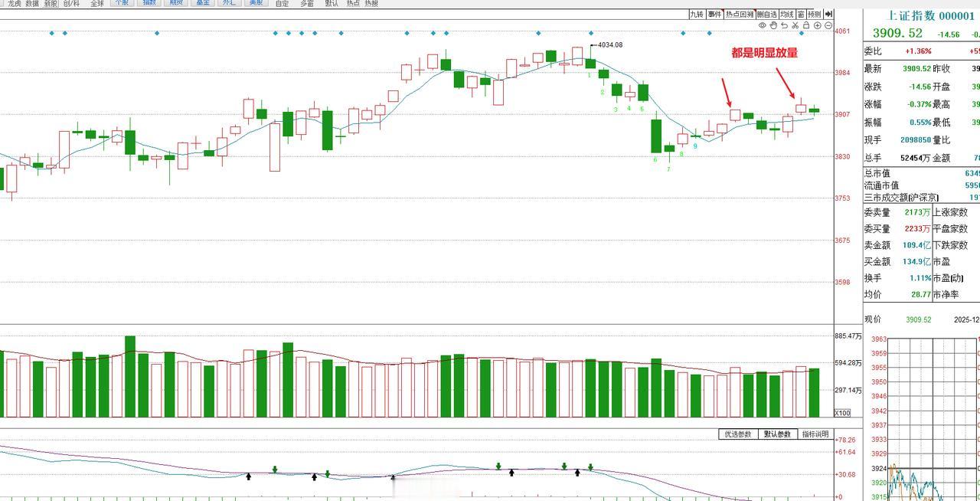This screenshot has height=501, width=980.
Task: Open the 多窗 menu item
Action: (x=307, y=4)
